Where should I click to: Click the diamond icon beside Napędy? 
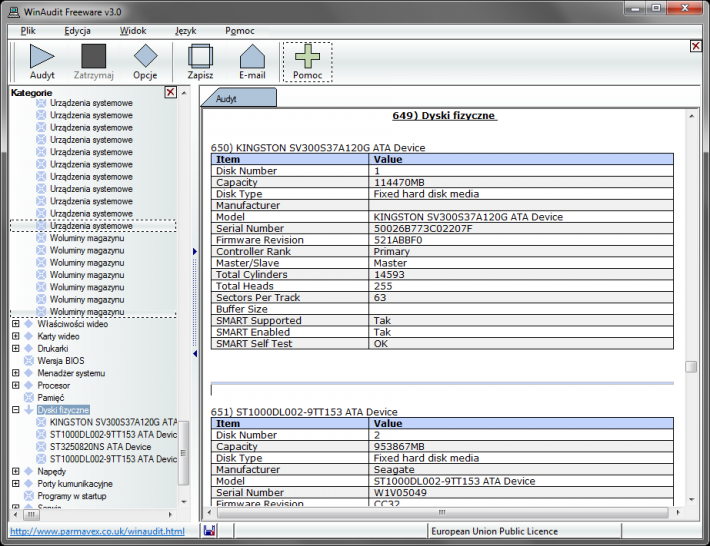coord(29,471)
